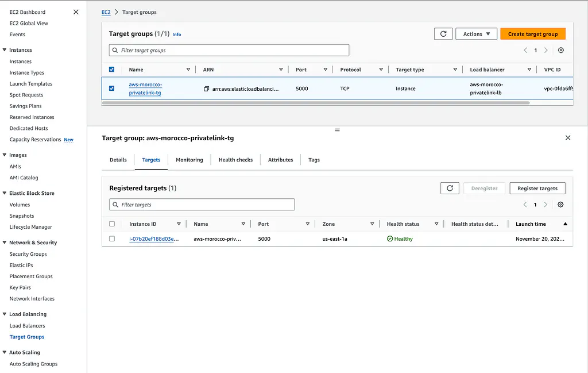This screenshot has width=588, height=373.
Task: Open instance i-07b20ef188d03e link
Action: point(154,239)
